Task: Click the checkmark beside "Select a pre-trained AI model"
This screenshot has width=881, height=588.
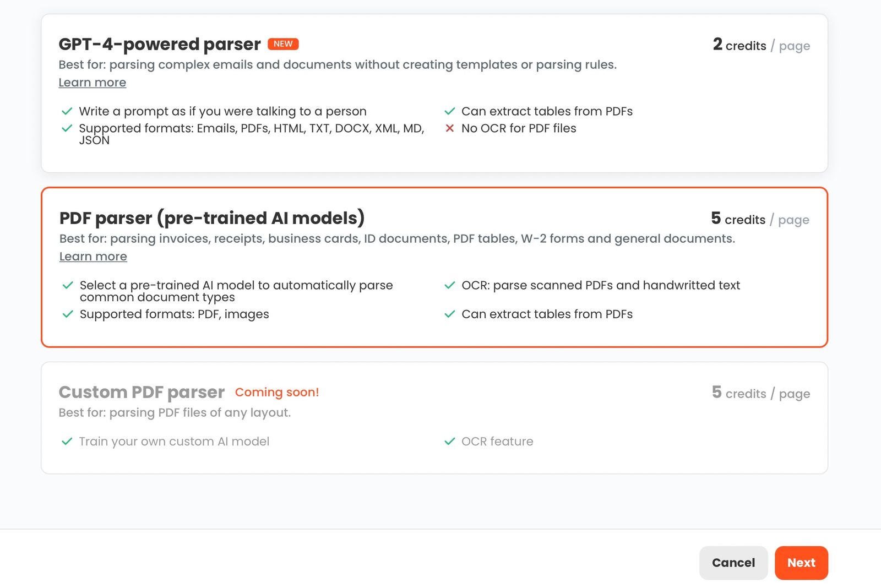Action: point(66,285)
